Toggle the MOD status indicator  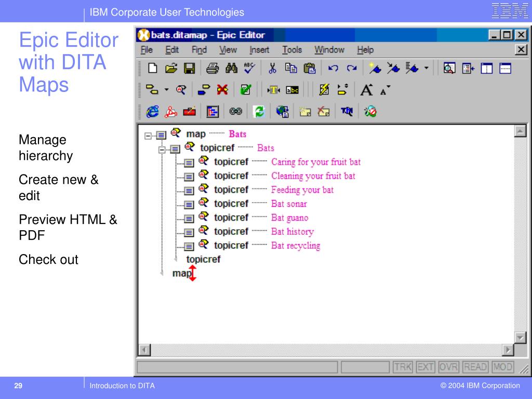pos(503,367)
